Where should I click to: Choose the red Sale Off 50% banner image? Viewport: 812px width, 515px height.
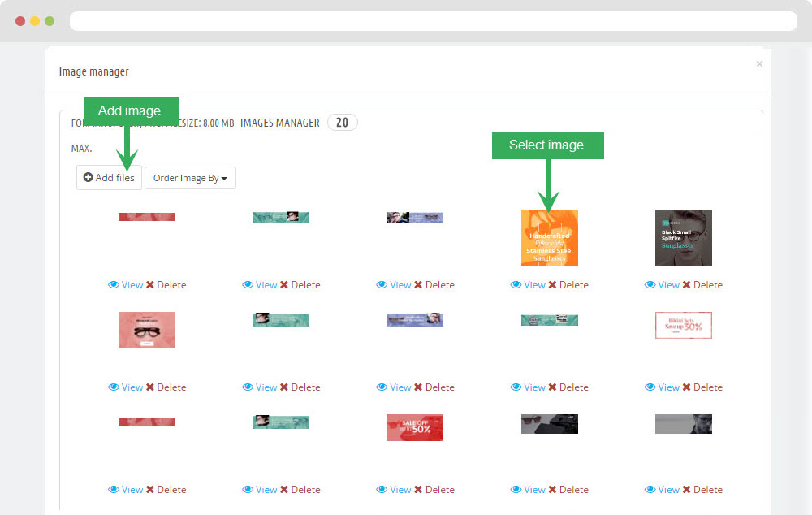tap(415, 427)
